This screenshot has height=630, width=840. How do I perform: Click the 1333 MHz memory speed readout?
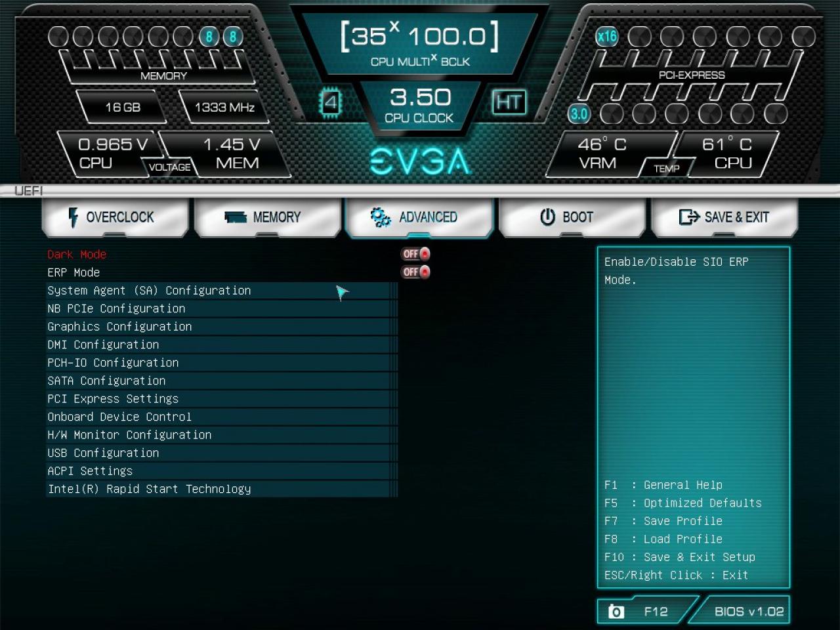coord(224,107)
